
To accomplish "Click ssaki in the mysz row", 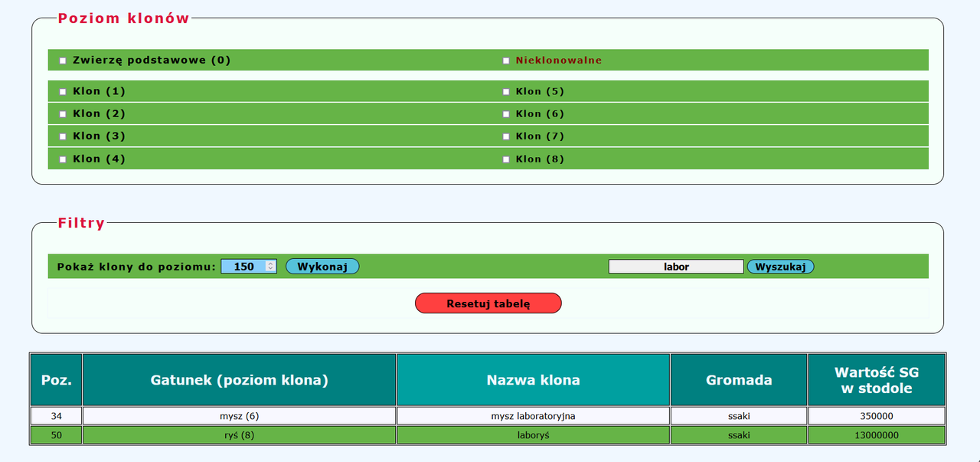I will coord(739,416).
